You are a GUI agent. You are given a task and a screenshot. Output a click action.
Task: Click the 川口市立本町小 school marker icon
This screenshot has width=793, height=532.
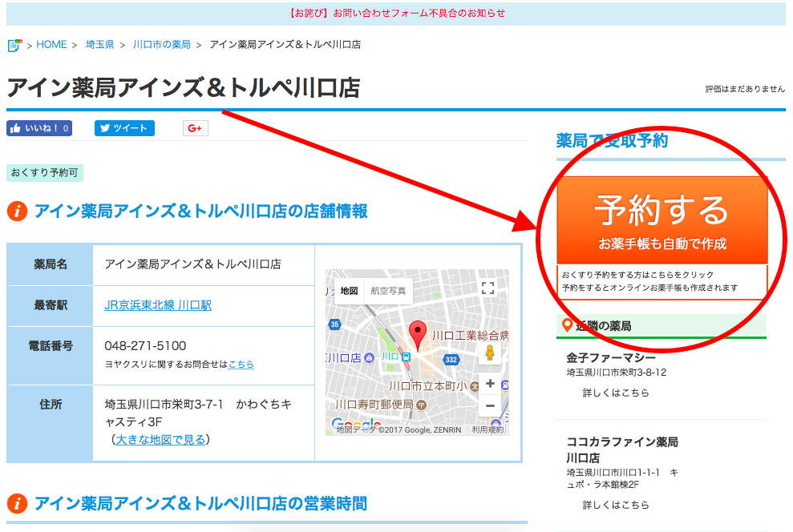(475, 387)
